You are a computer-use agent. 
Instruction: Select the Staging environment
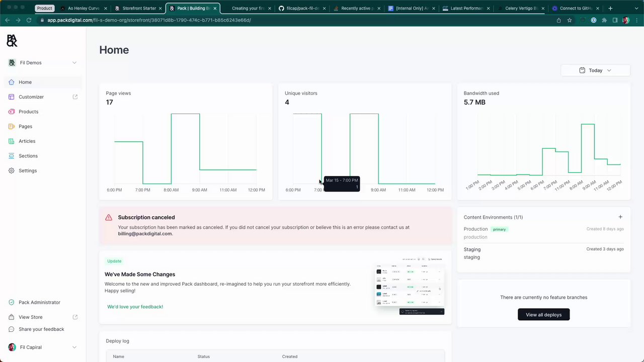543,253
